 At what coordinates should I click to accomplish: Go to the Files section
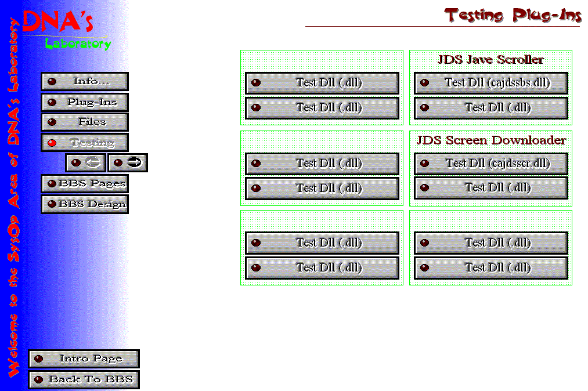[85, 122]
